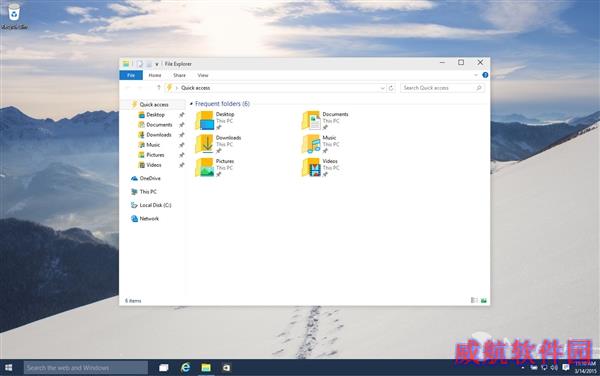600x376 pixels.
Task: Open the Customize Quick Access Toolbar dropdown
Action: click(157, 64)
